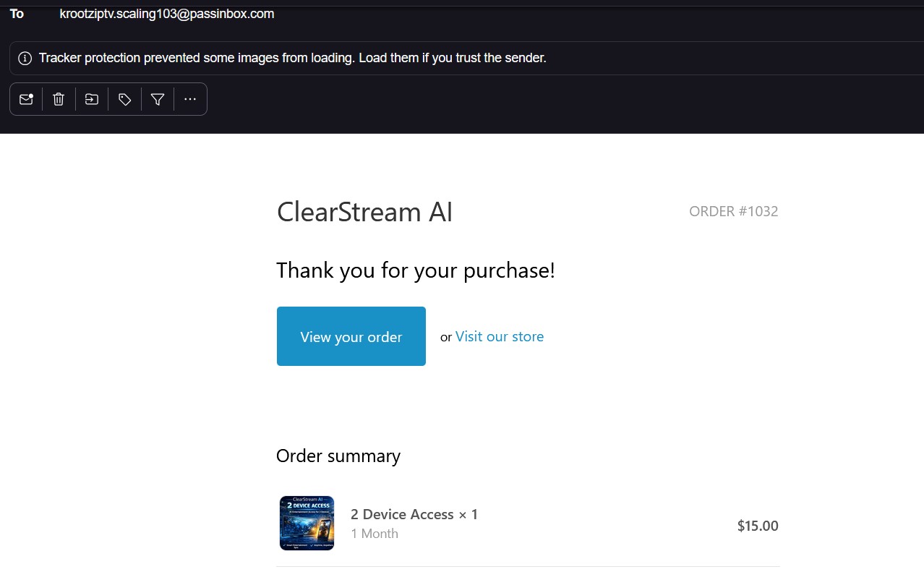The height and width of the screenshot is (572, 924).
Task: Click the ORDER #1032 number
Action: point(733,211)
